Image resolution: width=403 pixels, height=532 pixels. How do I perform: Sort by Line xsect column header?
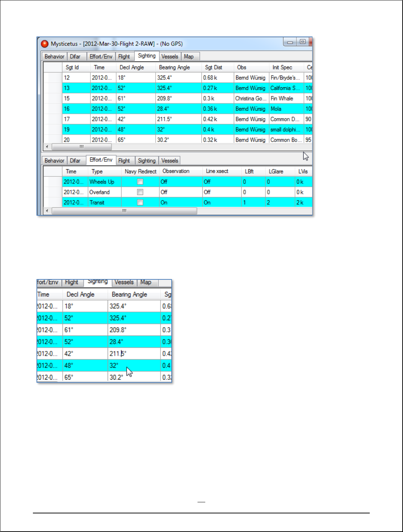(222, 171)
